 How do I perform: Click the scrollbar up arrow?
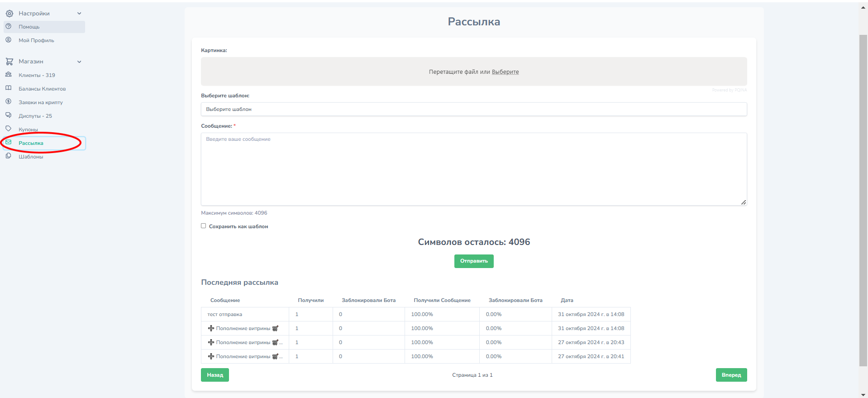(863, 7)
